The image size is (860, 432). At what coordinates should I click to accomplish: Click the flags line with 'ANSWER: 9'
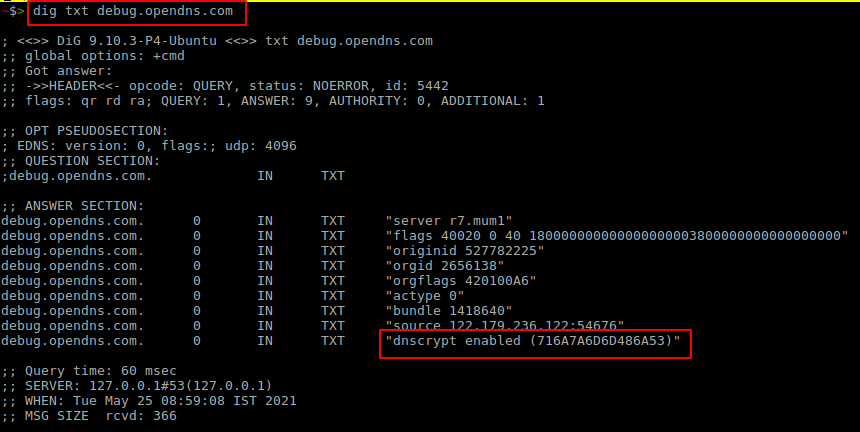[x=273, y=101]
